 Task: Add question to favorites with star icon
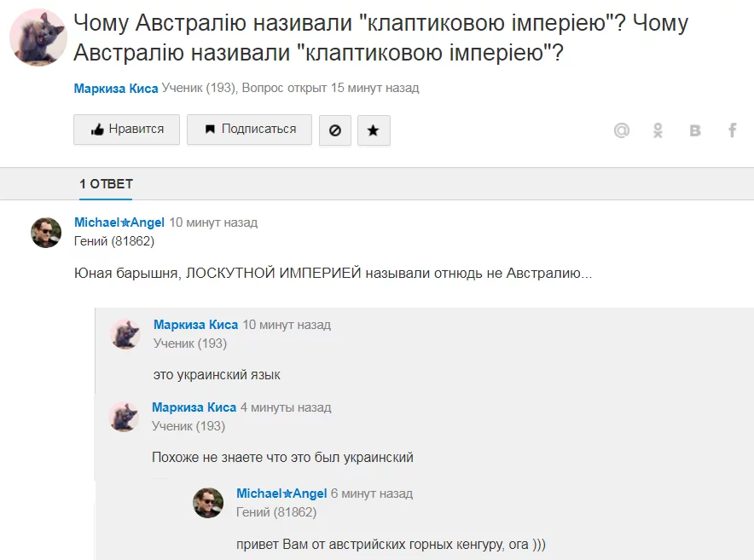click(x=374, y=130)
